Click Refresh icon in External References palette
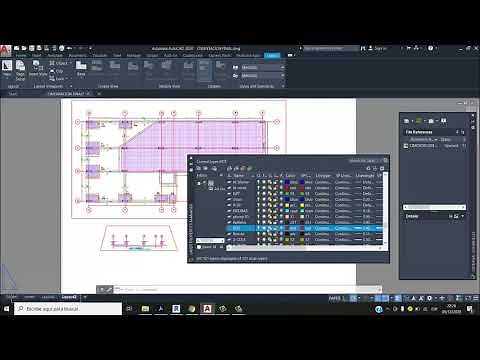 [x=419, y=121]
